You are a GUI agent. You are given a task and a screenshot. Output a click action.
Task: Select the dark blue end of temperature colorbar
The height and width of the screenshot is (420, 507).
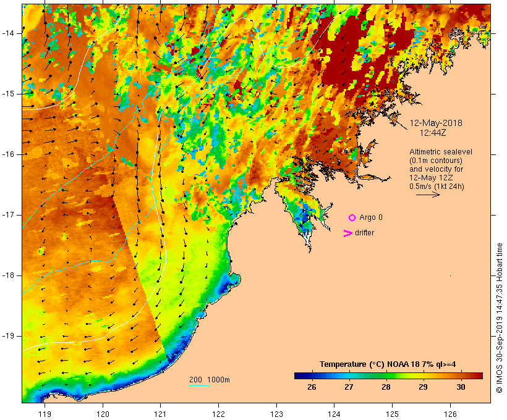(x=299, y=376)
